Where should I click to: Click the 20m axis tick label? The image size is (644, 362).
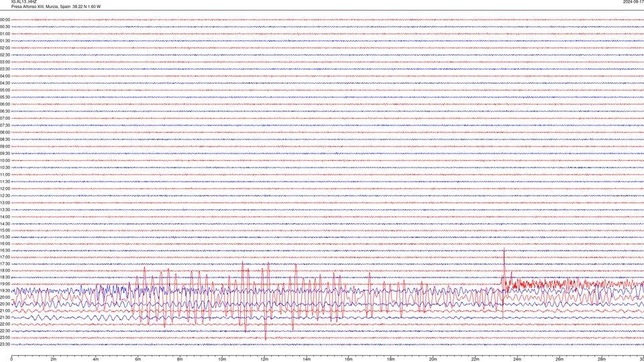click(433, 359)
